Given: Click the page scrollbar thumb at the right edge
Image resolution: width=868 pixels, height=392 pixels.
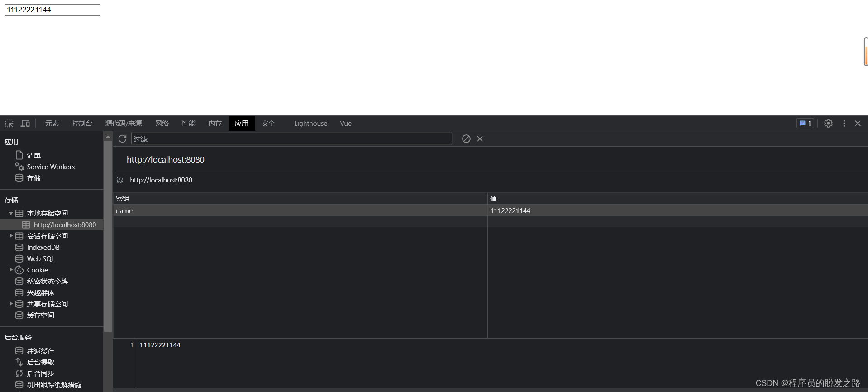Looking at the screenshot, I should click(866, 52).
